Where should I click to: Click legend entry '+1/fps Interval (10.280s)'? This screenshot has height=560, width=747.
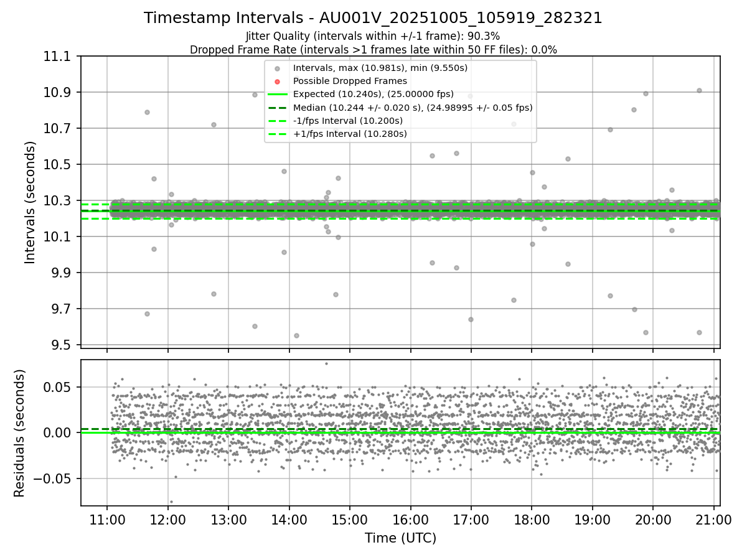350,134
